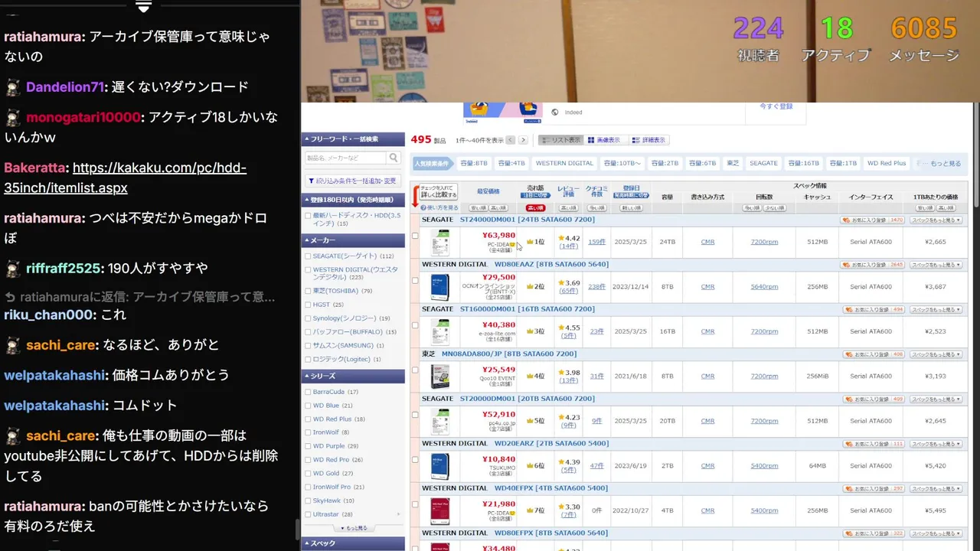980x551 pixels.
Task: Open ST24000DM001 product title link
Action: coord(527,220)
